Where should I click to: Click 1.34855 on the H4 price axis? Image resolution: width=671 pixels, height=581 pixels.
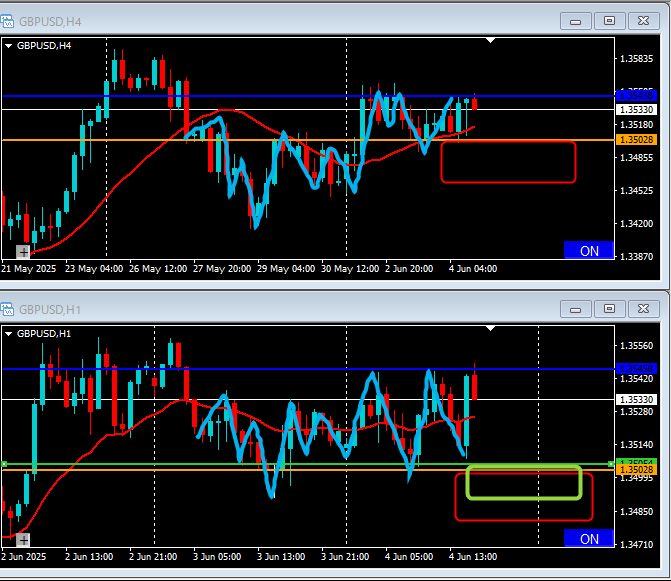636,157
